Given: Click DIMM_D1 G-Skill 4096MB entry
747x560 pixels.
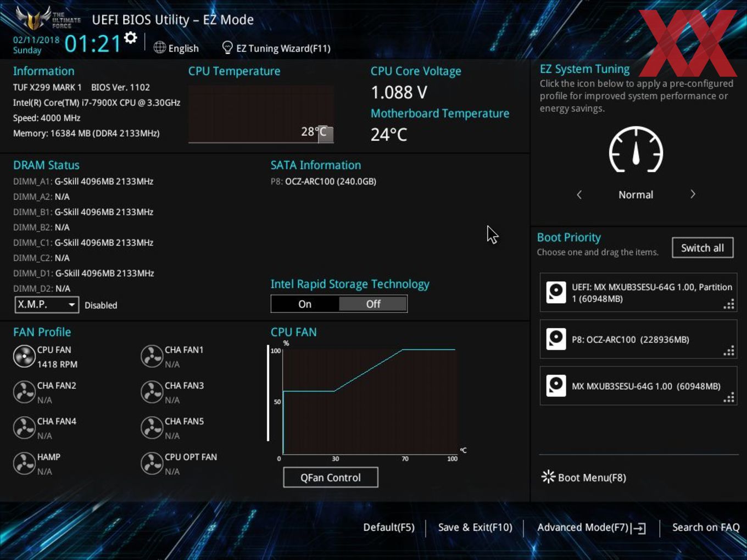Looking at the screenshot, I should click(83, 273).
